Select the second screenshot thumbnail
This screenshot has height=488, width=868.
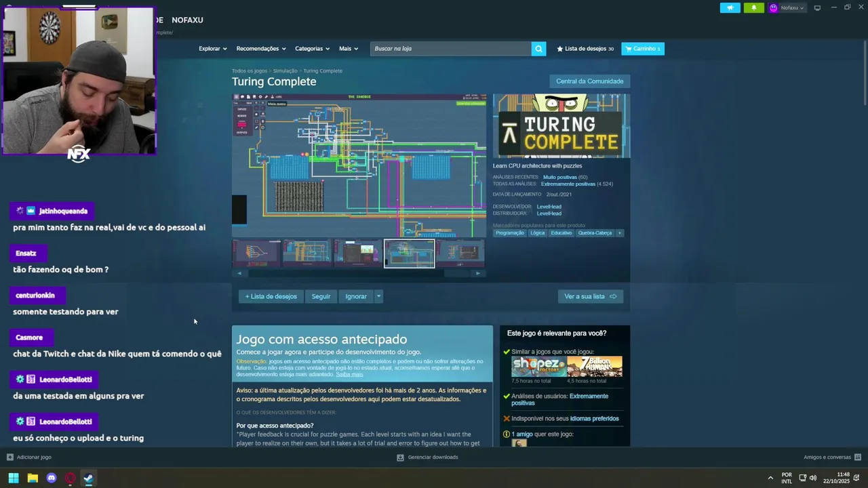307,253
